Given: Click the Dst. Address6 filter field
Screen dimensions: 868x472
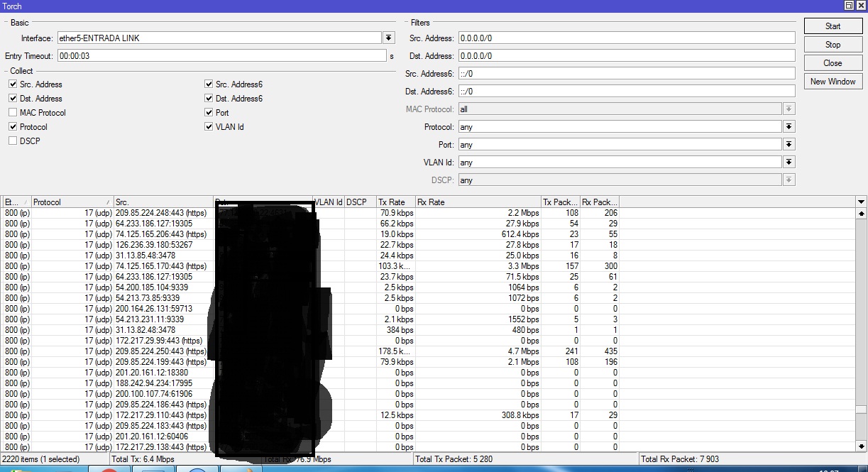Looking at the screenshot, I should coord(627,92).
